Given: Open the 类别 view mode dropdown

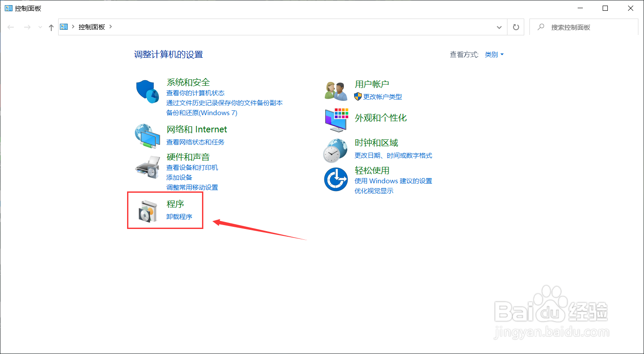Looking at the screenshot, I should point(494,54).
